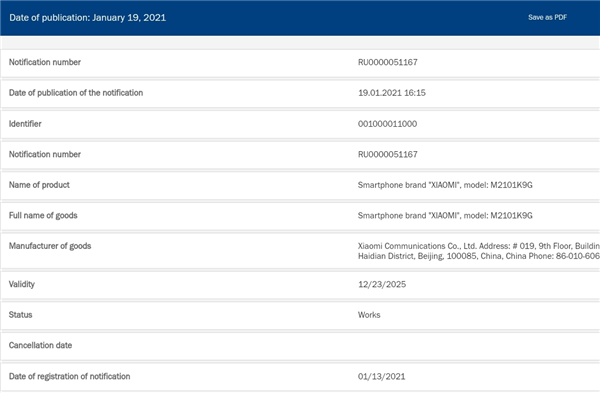Click the Identifier row label
This screenshot has width=600, height=393.
pyautogui.click(x=25, y=124)
